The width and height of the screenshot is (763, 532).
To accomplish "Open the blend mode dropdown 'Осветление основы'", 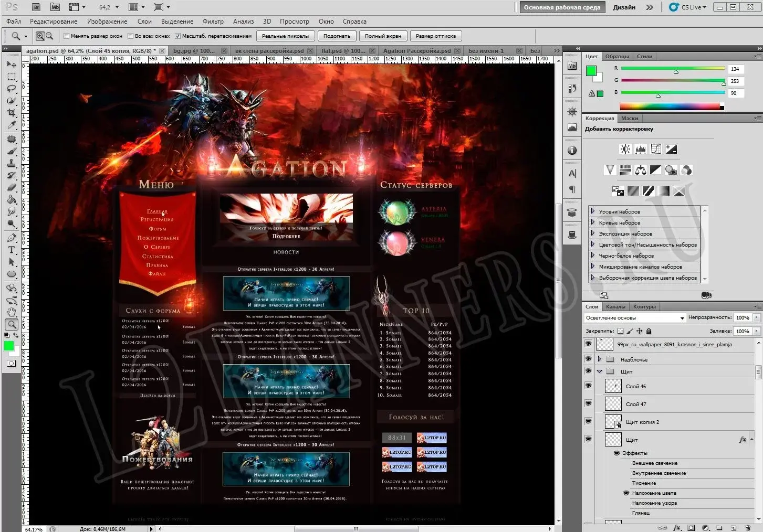I will coord(635,318).
